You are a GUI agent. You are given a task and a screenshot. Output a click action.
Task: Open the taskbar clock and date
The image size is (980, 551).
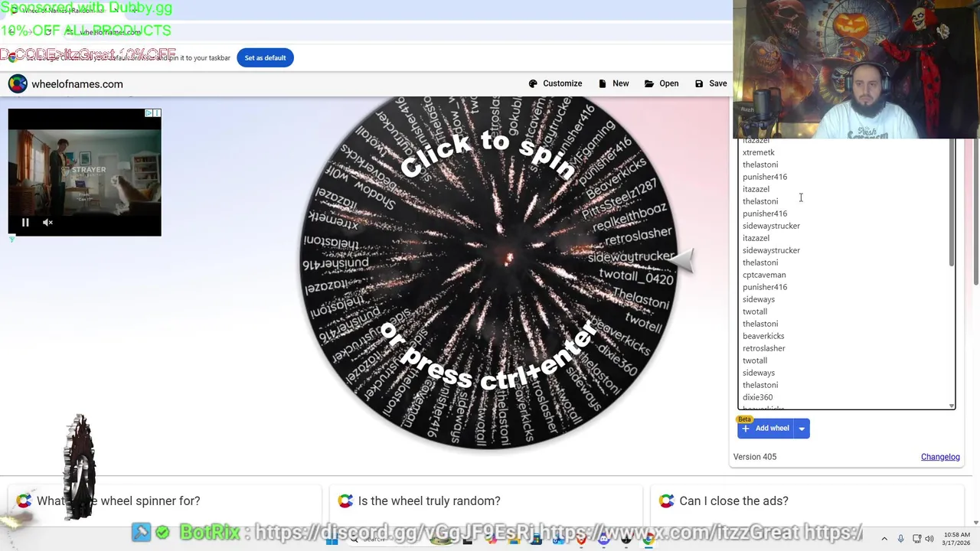coord(957,539)
